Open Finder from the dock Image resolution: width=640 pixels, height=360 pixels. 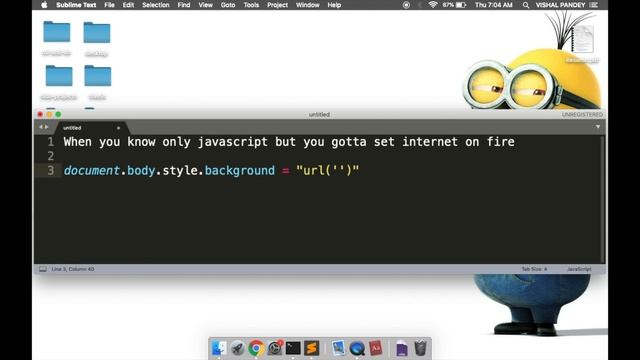pyautogui.click(x=219, y=348)
